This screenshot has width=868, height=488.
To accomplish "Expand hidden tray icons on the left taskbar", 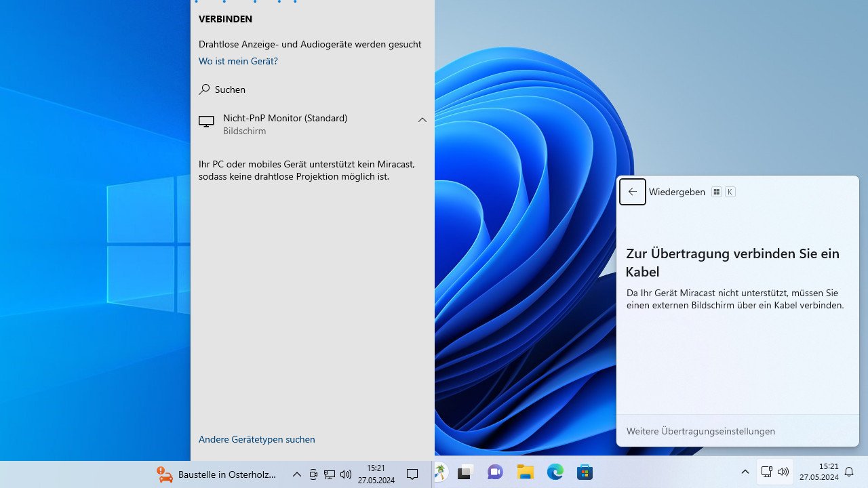I will tap(296, 474).
